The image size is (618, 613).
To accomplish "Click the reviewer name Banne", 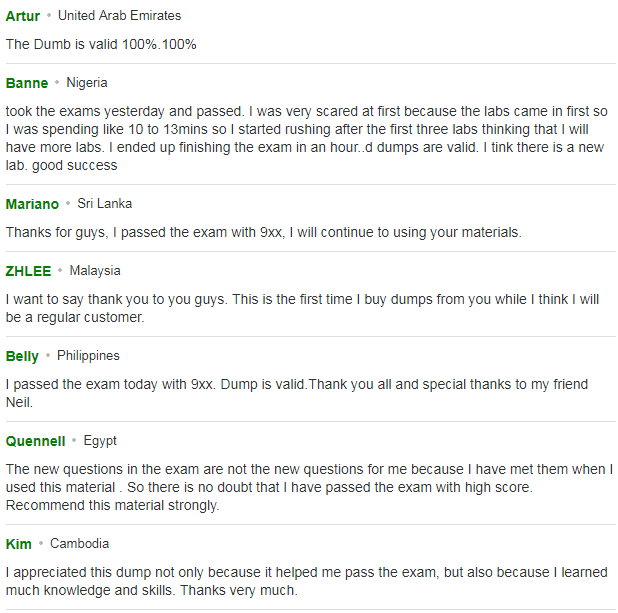I will tap(27, 83).
